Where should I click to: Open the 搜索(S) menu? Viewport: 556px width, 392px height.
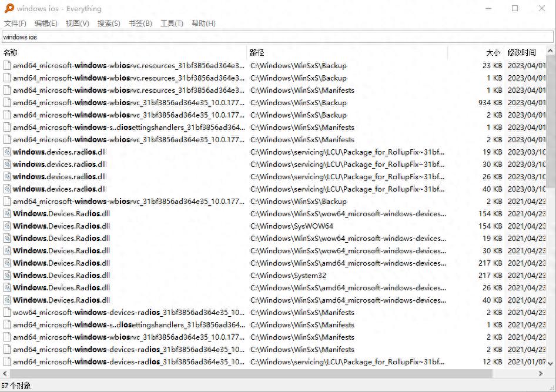point(109,24)
